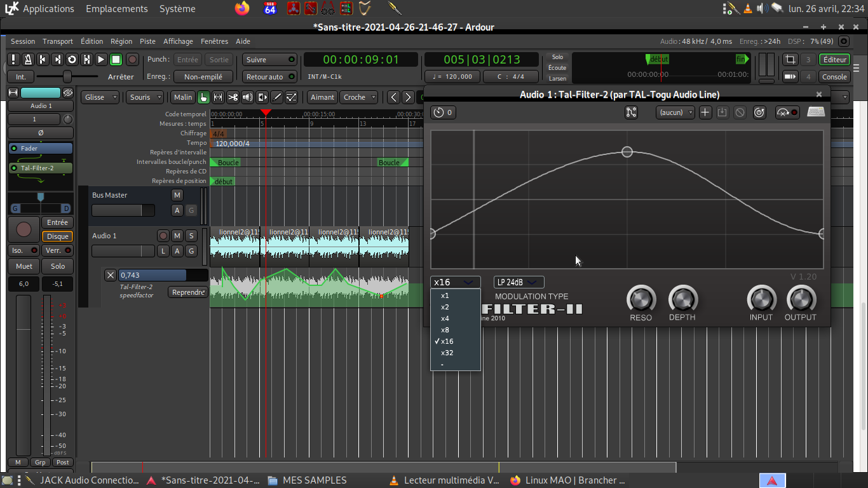Choose the Audition speaker tool

coord(247,97)
